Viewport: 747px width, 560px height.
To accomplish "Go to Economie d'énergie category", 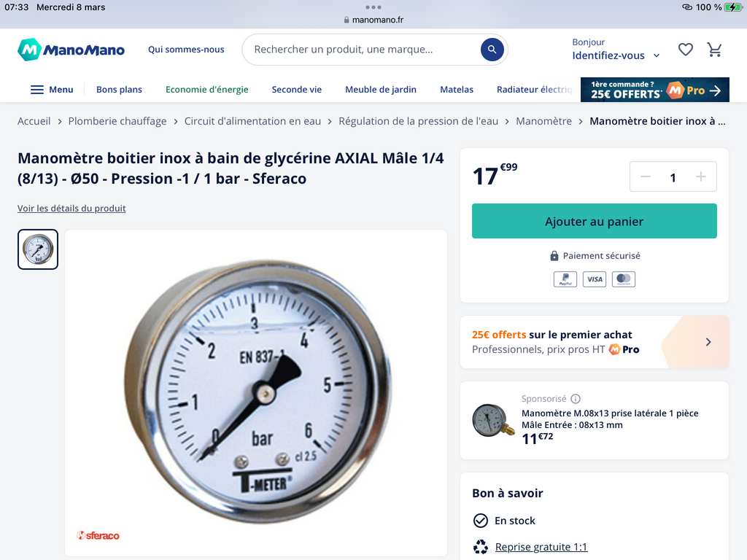I will 206,90.
